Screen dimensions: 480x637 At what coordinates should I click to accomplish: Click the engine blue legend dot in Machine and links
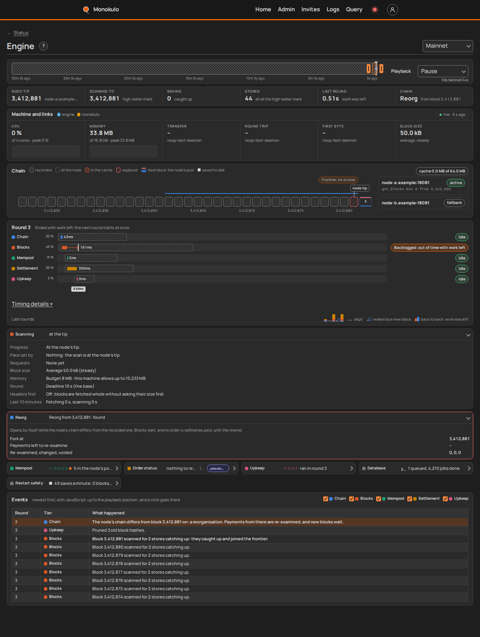coord(59,115)
